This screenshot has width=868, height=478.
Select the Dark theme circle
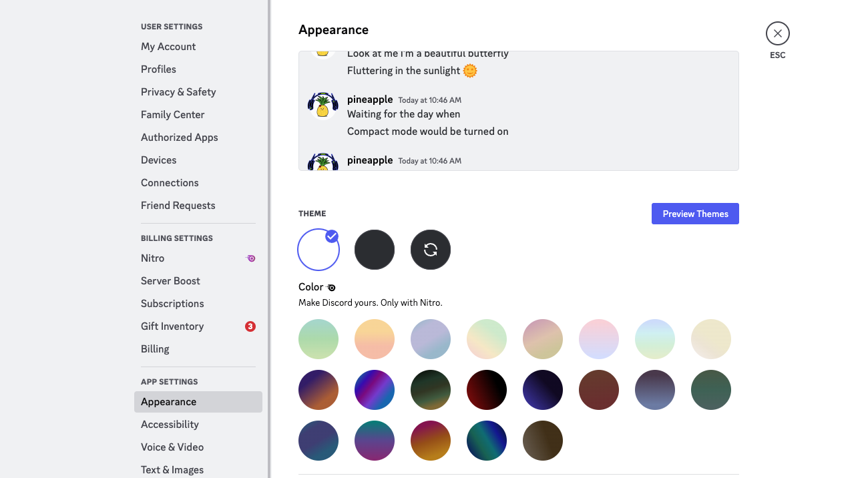click(375, 250)
